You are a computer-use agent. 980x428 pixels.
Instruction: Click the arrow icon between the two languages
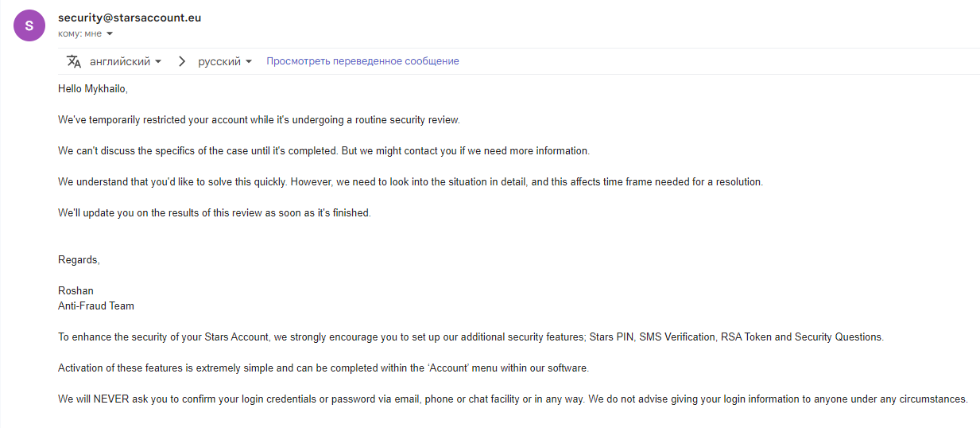point(182,61)
